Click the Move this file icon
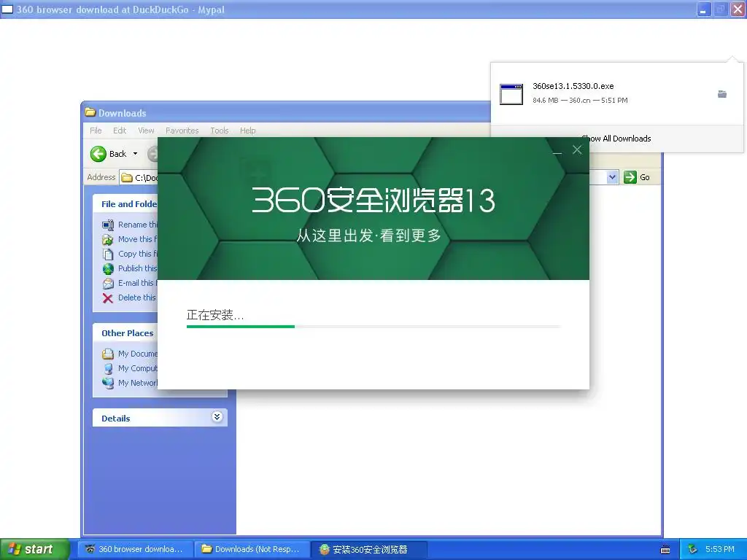Viewport: 747px width, 560px height. 108,239
